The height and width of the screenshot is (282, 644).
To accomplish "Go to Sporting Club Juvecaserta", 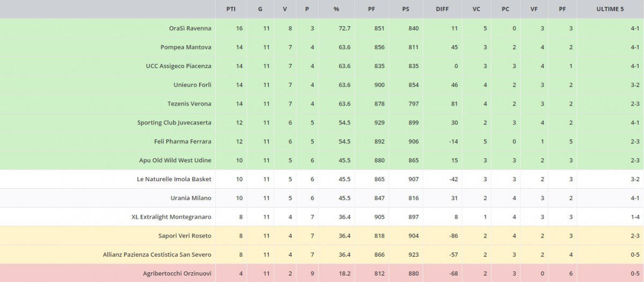I will [174, 123].
